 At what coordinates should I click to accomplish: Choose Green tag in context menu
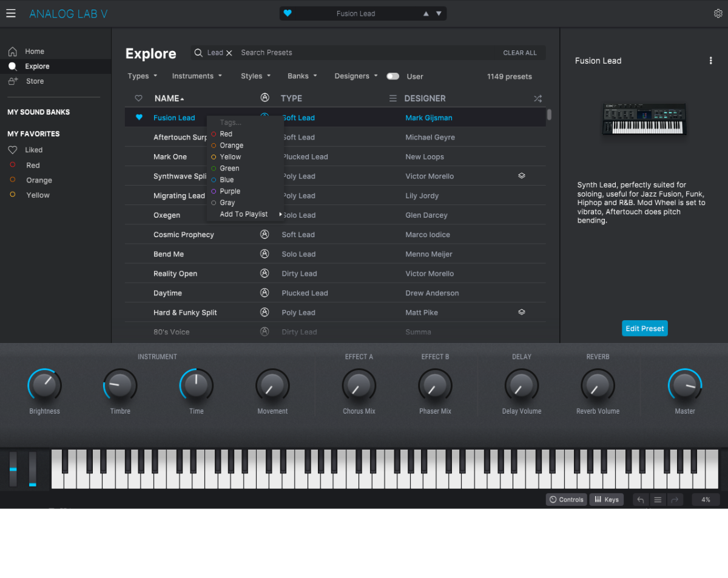[245, 169]
